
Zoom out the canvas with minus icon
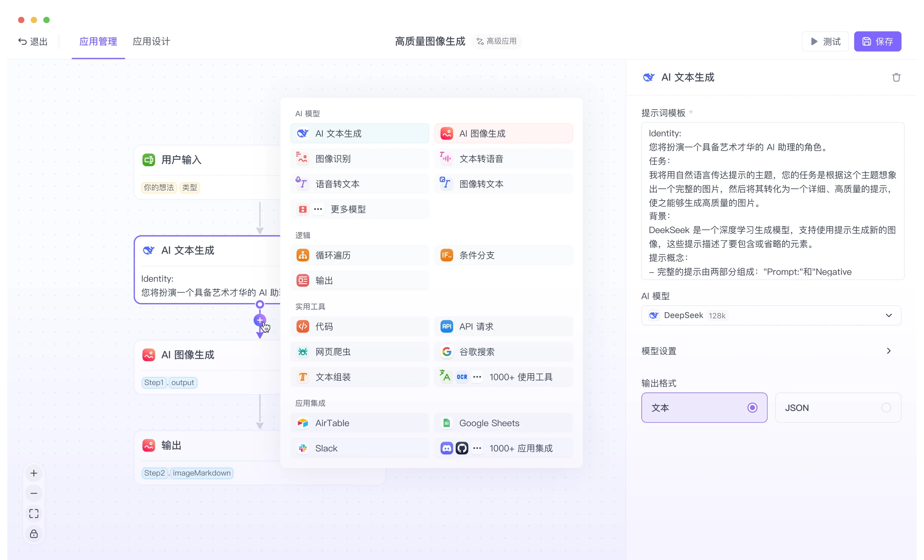(34, 493)
